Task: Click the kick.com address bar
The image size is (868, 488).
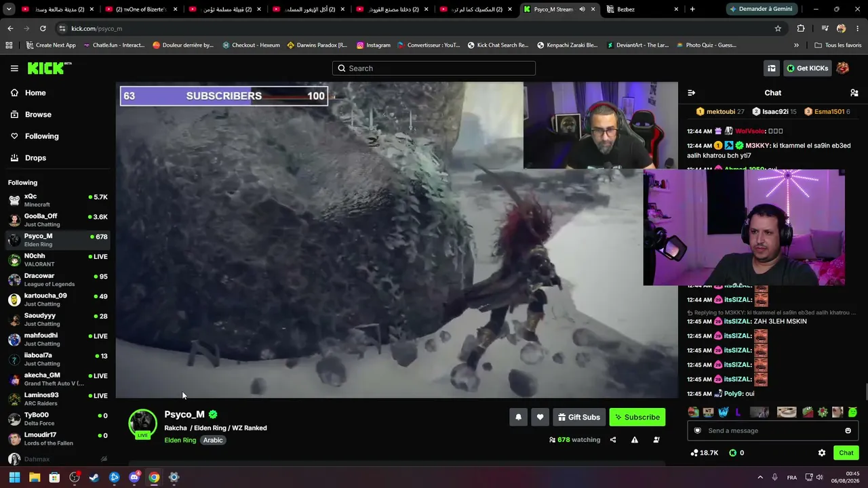Action: point(414,28)
